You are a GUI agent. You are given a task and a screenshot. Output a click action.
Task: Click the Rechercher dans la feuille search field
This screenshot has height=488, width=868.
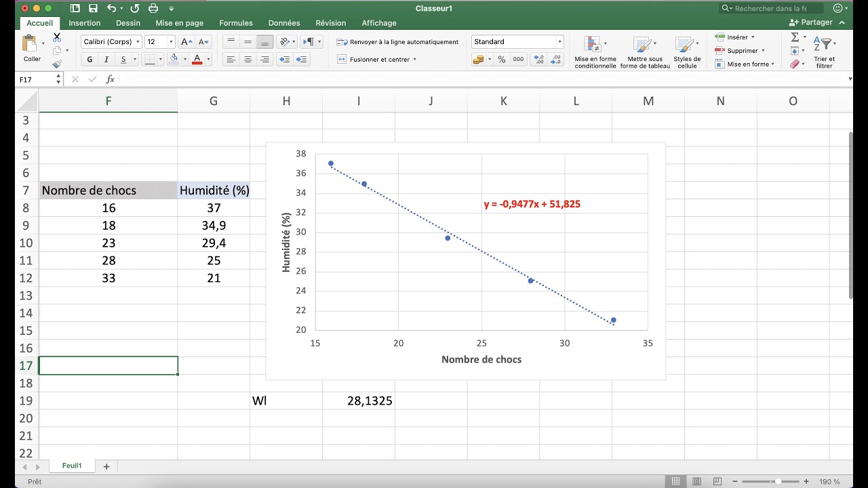771,8
